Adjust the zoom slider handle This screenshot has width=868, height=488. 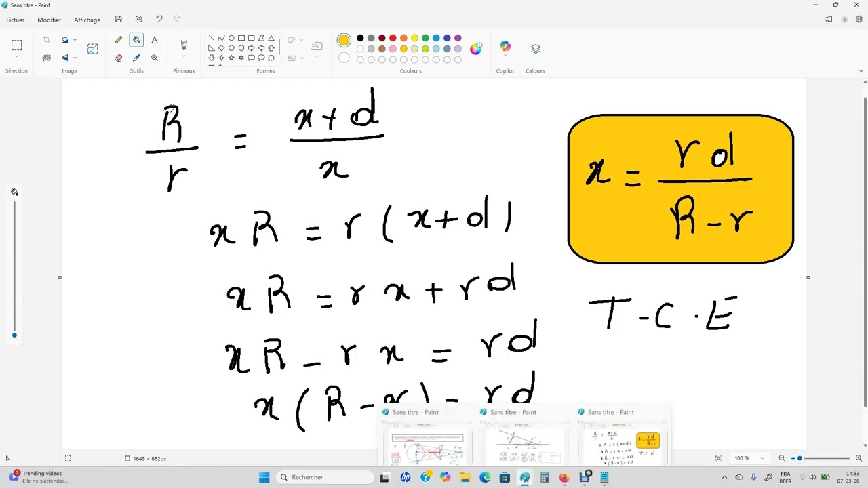click(800, 458)
